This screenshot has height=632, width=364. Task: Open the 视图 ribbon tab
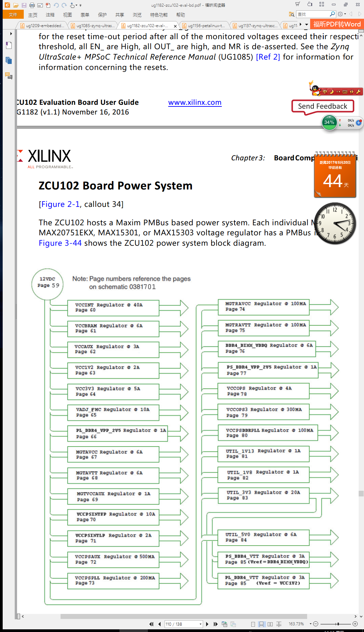pos(68,15)
